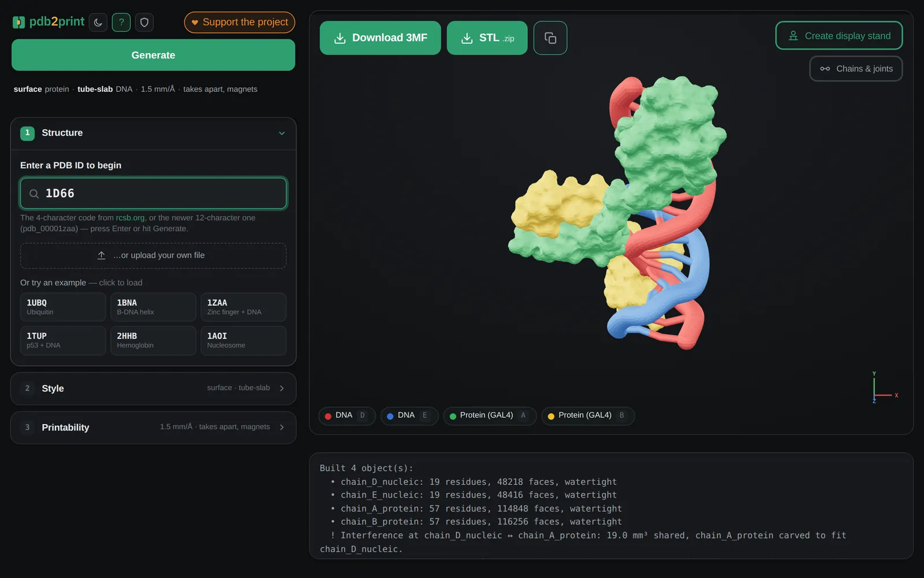Click the Download 3MF button
The width and height of the screenshot is (924, 578).
[380, 38]
